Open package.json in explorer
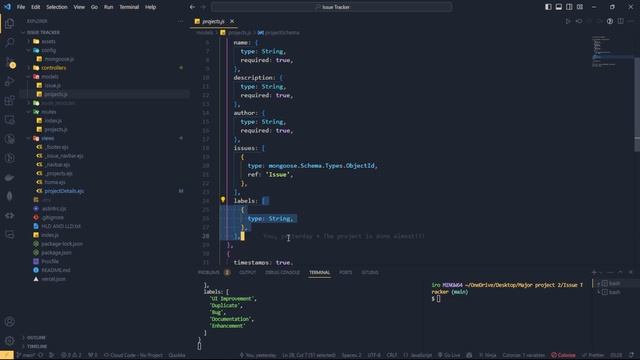The image size is (640, 360). point(56,253)
